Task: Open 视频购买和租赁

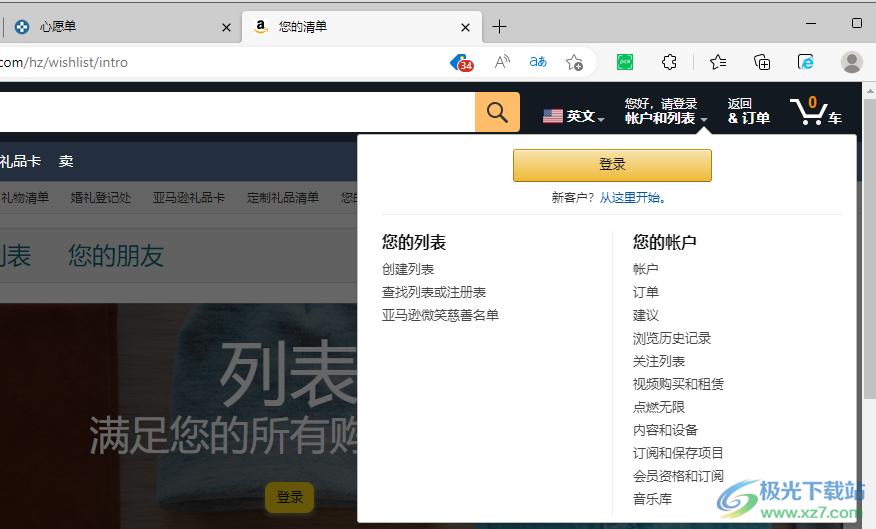Action: [678, 384]
